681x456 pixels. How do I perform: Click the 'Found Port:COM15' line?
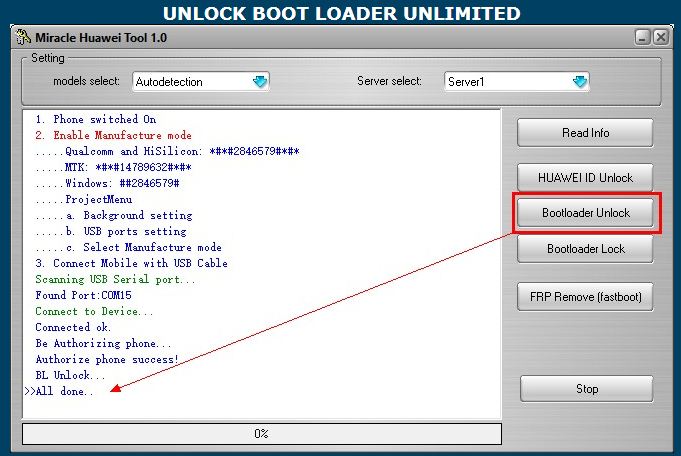click(83, 295)
